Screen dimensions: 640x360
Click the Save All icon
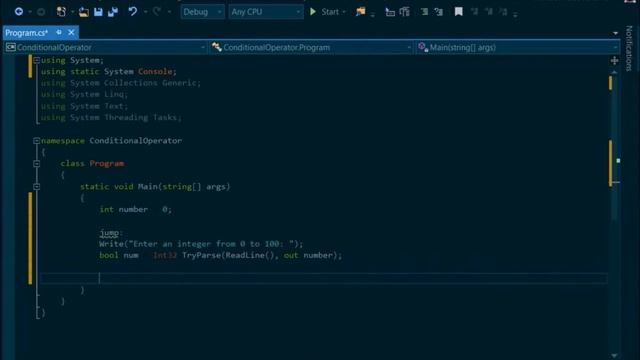(x=113, y=12)
